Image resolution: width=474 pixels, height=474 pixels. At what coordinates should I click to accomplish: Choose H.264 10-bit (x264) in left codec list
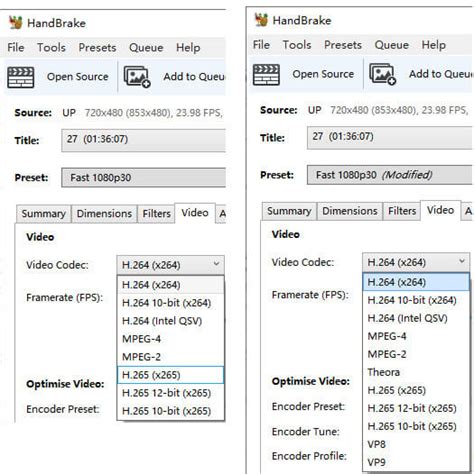pyautogui.click(x=170, y=303)
